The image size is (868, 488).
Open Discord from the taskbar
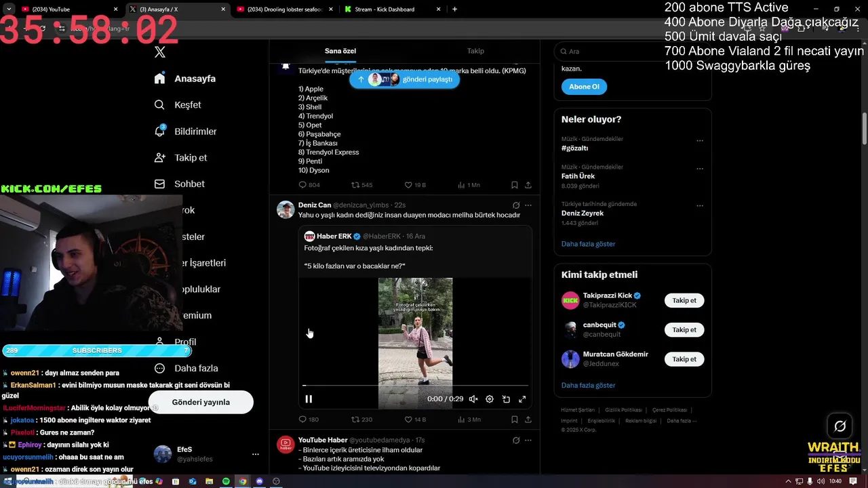click(x=259, y=481)
